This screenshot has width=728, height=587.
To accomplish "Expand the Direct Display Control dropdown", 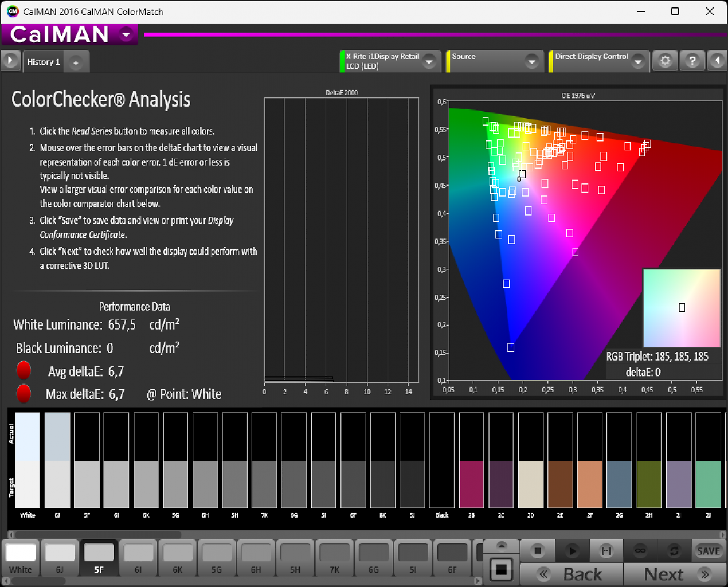I will (638, 61).
